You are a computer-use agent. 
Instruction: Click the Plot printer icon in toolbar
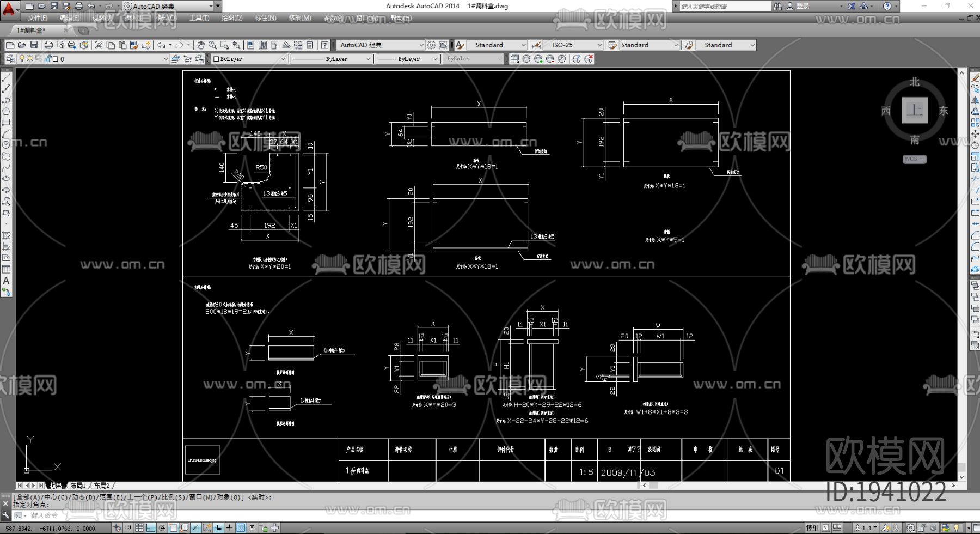[48, 45]
